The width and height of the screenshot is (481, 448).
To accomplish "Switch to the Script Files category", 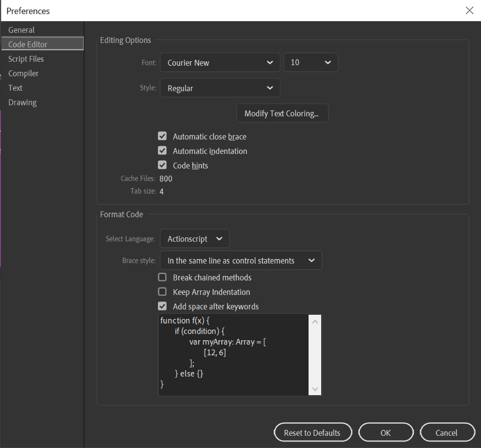I will pos(26,59).
